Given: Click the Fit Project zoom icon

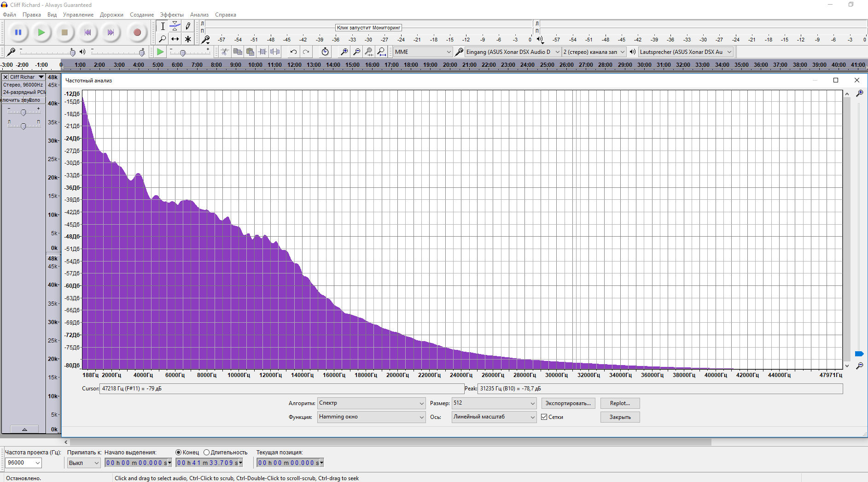Looking at the screenshot, I should tap(381, 52).
